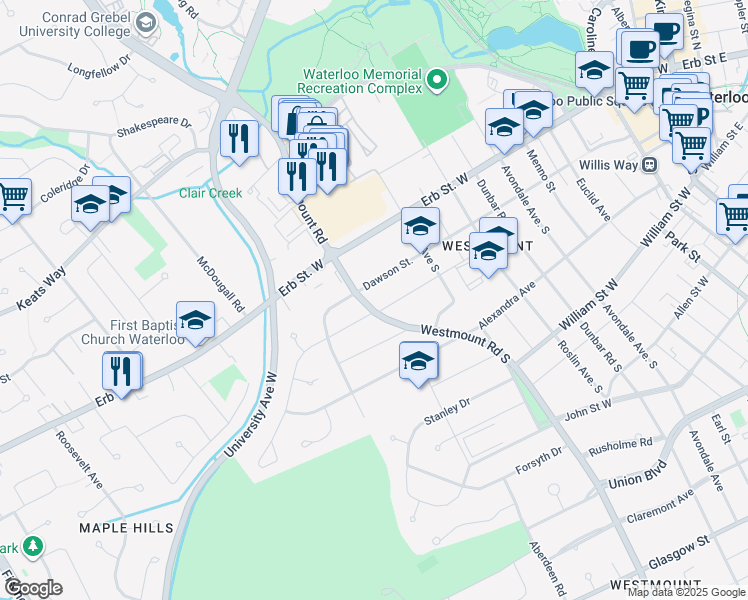This screenshot has height=600, width=748.
Task: Click the Willis Way transit station icon
Action: (x=650, y=166)
